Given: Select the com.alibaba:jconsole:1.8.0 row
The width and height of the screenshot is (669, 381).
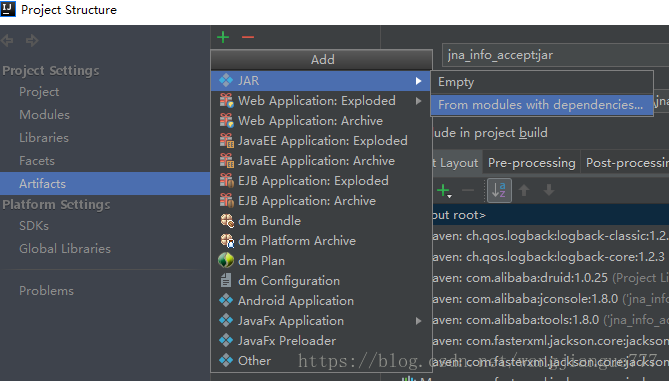Looking at the screenshot, I should pyautogui.click(x=550, y=299).
